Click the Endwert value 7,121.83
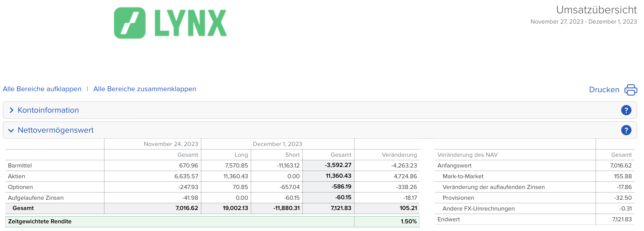The width and height of the screenshot is (644, 231). pyautogui.click(x=622, y=219)
